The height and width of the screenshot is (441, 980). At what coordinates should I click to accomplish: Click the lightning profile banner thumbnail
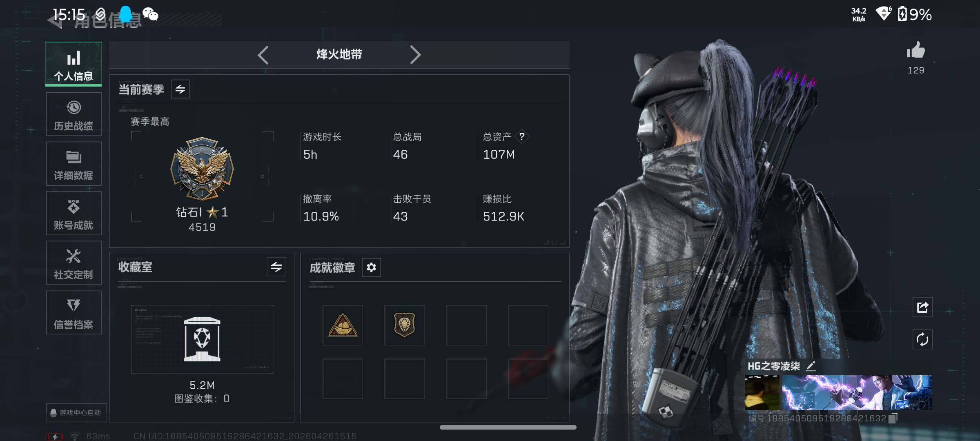click(x=857, y=392)
